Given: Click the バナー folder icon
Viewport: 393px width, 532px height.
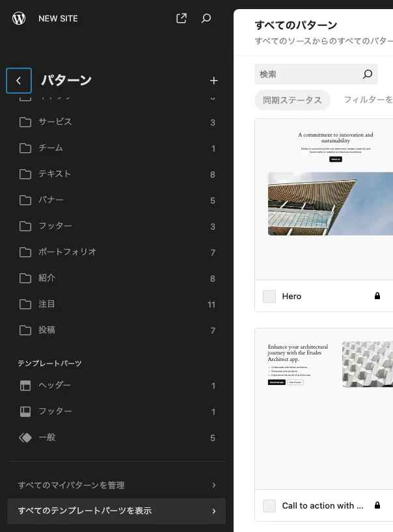Looking at the screenshot, I should [25, 200].
